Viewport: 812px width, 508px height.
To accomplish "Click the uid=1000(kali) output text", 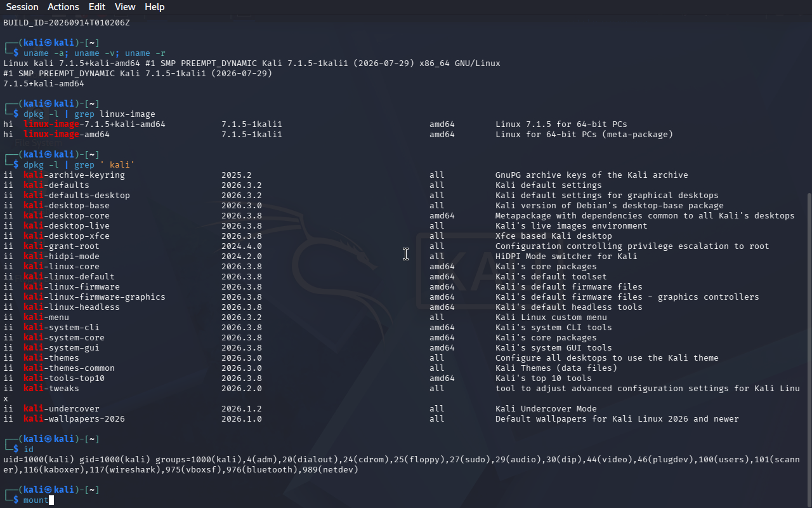I will click(x=39, y=460).
